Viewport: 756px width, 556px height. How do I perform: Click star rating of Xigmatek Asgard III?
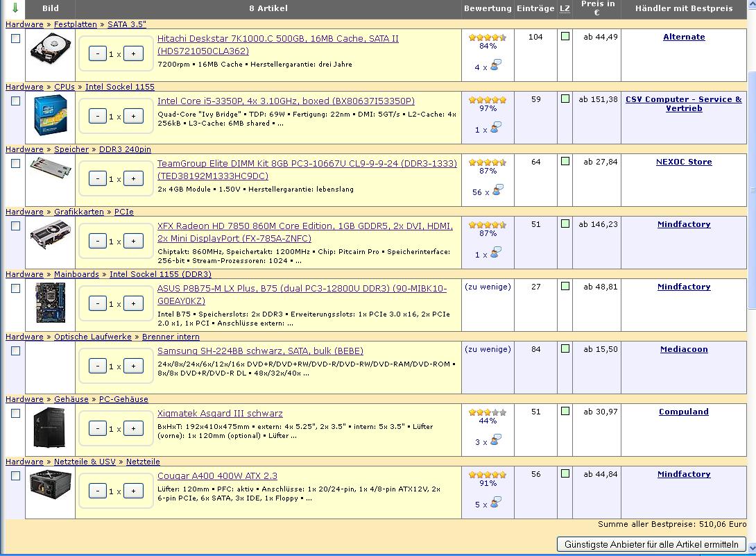click(x=488, y=412)
